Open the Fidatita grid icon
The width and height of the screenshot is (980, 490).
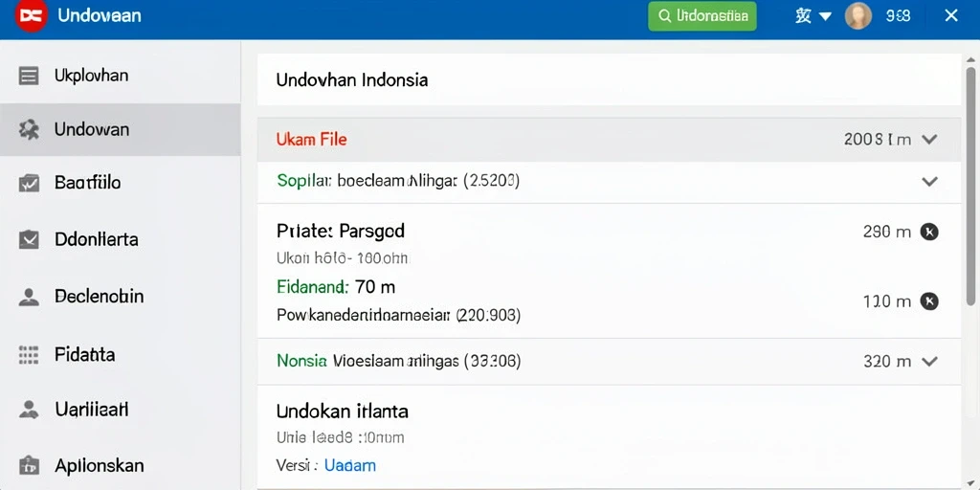click(29, 355)
